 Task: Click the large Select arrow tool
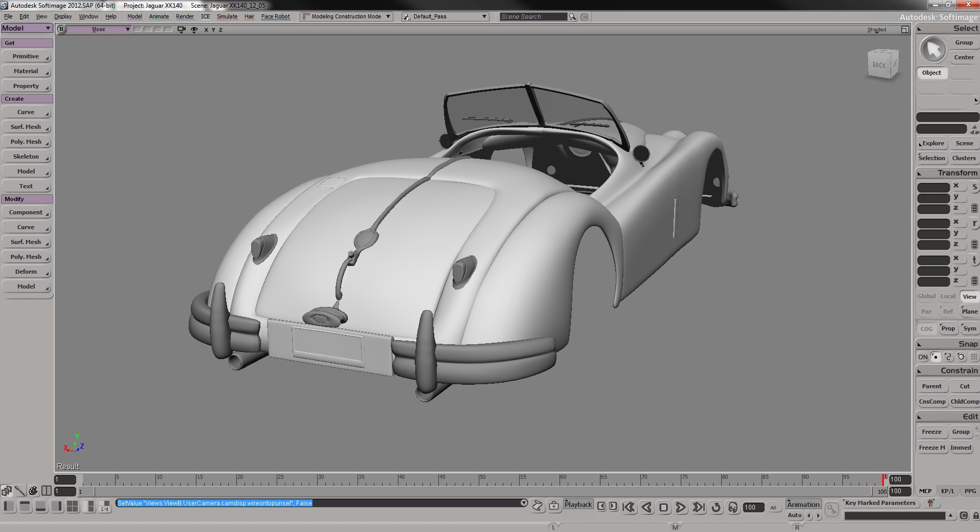pyautogui.click(x=933, y=50)
